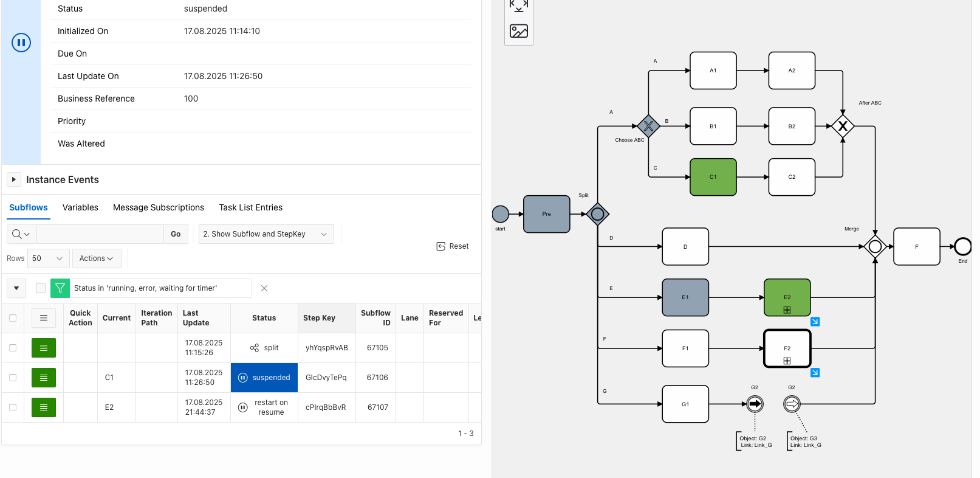Open the Actions menu
The width and height of the screenshot is (980, 478).
[x=97, y=258]
